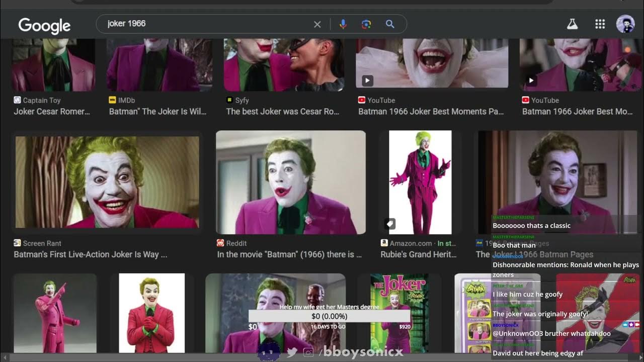
Task: Open 'Joker Cesar Romer...' result title
Action: 52,112
